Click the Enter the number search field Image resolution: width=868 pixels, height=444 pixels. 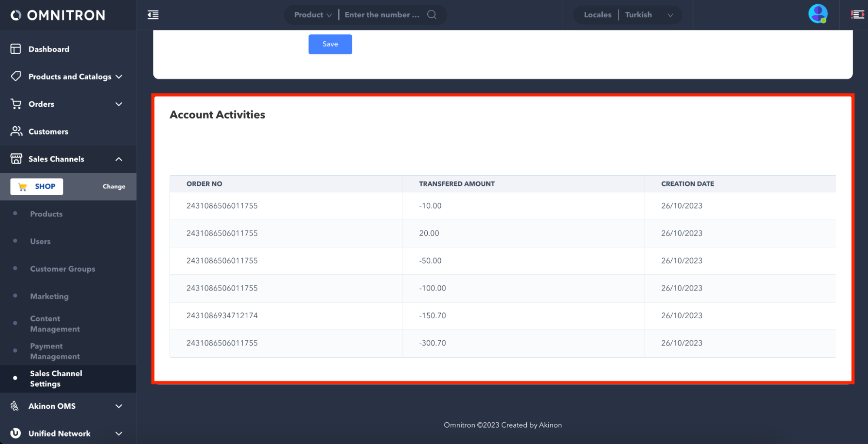point(382,15)
